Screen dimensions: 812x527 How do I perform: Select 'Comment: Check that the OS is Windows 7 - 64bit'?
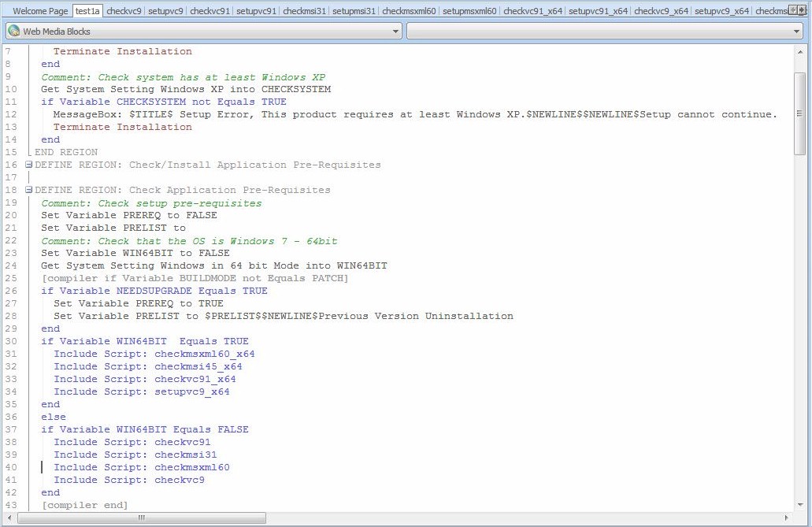click(189, 241)
